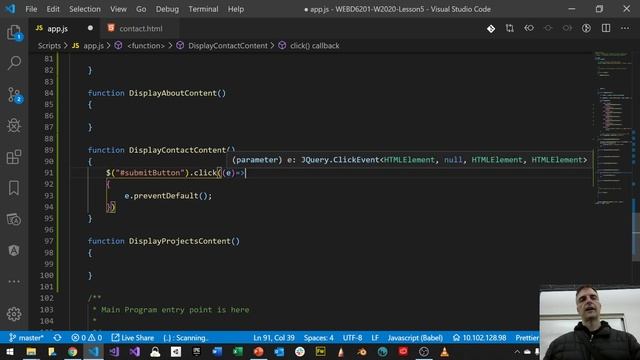The height and width of the screenshot is (360, 640).
Task: Open File Explorer from taskbar
Action: (31, 351)
